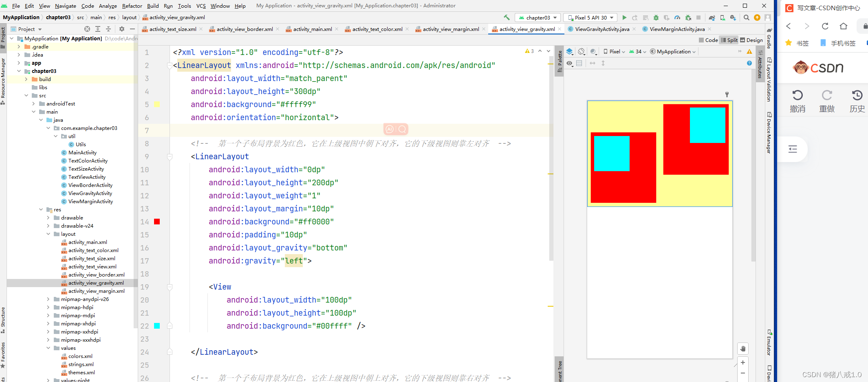Sync project with Gradle files icon
The width and height of the screenshot is (868, 382).
712,18
